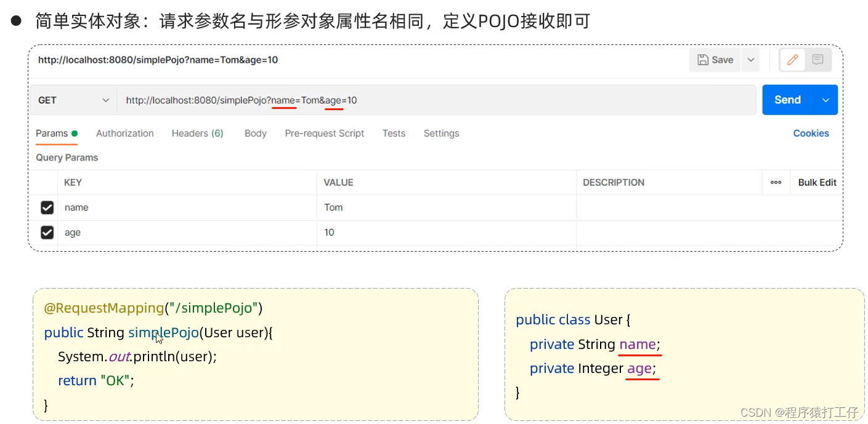
Task: Select the pencil edit icon
Action: pyautogui.click(x=793, y=60)
